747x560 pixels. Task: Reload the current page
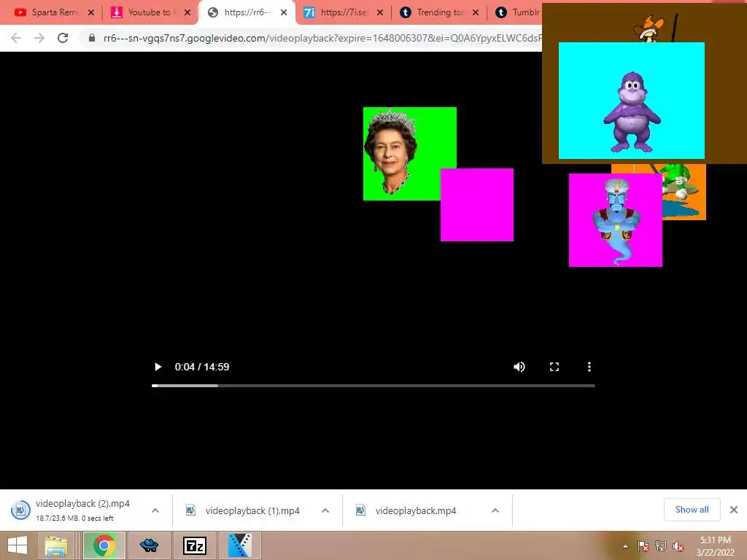(63, 38)
